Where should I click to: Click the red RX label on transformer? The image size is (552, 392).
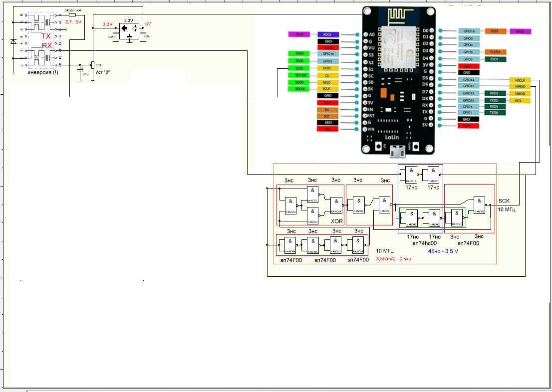coord(47,45)
